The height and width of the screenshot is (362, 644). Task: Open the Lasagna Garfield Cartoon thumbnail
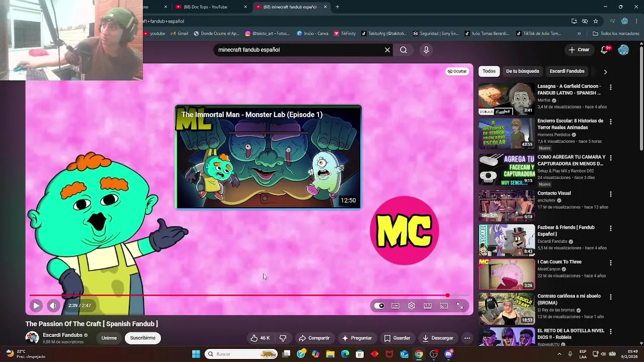(507, 99)
